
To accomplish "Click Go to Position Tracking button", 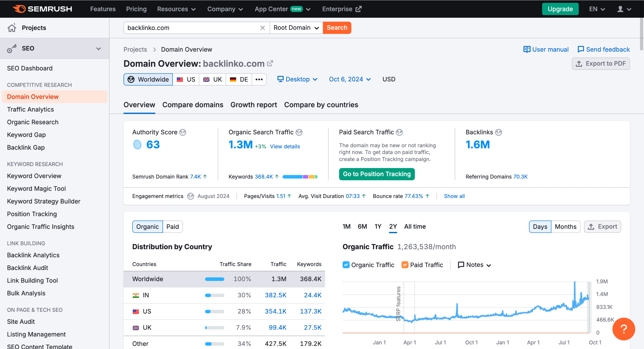I will point(377,174).
